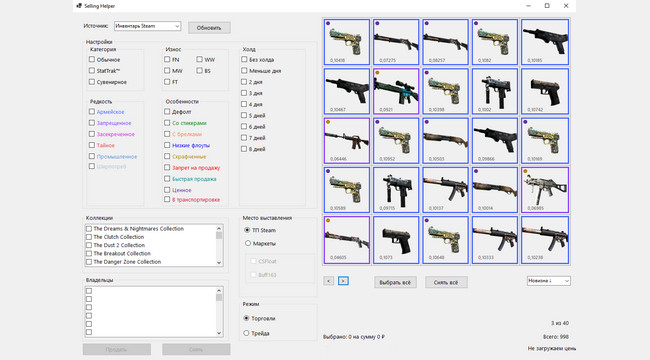Select the MAC-10 item with float 0,1002
The image size is (650, 360).
tap(495, 91)
